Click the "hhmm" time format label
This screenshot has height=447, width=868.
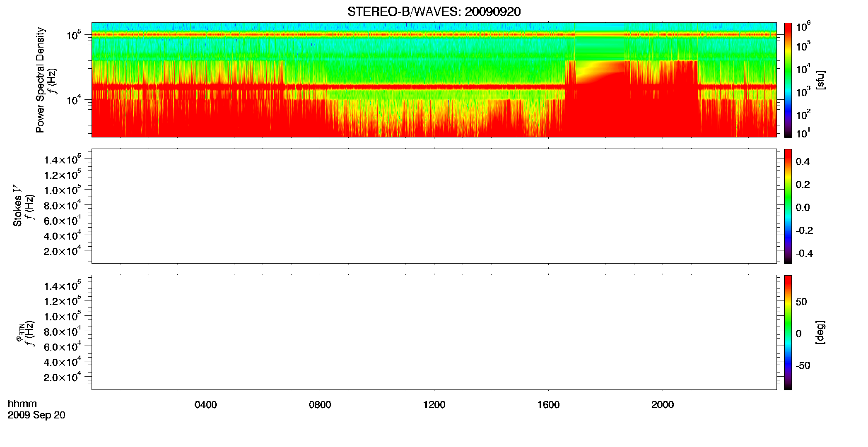[x=22, y=404]
